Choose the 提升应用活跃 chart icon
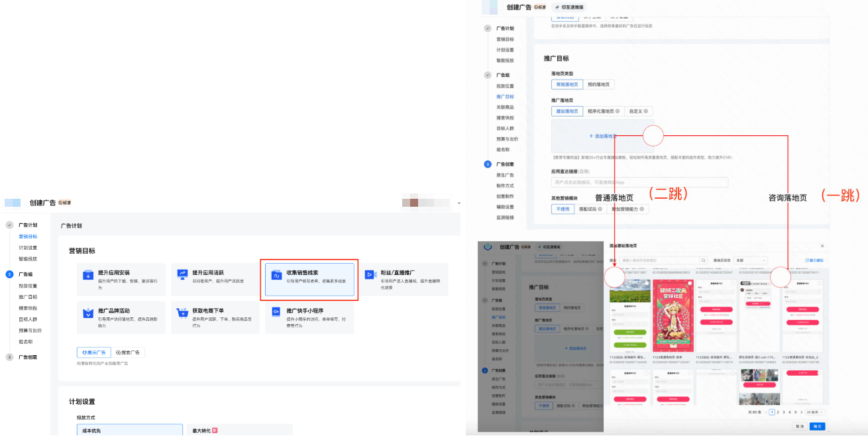868x436 pixels. point(182,275)
